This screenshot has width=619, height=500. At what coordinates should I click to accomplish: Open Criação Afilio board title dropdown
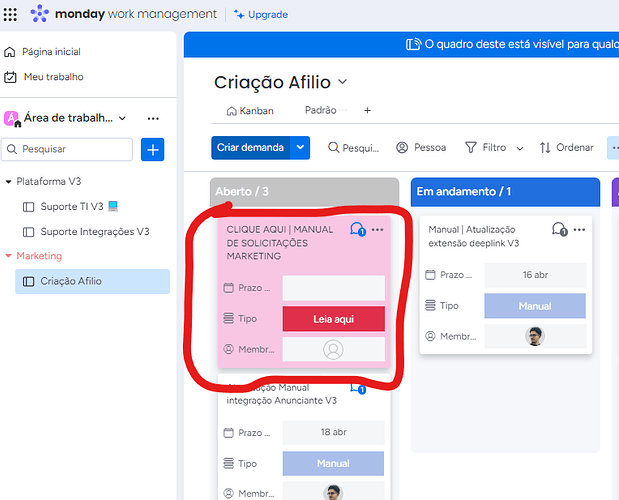(343, 82)
